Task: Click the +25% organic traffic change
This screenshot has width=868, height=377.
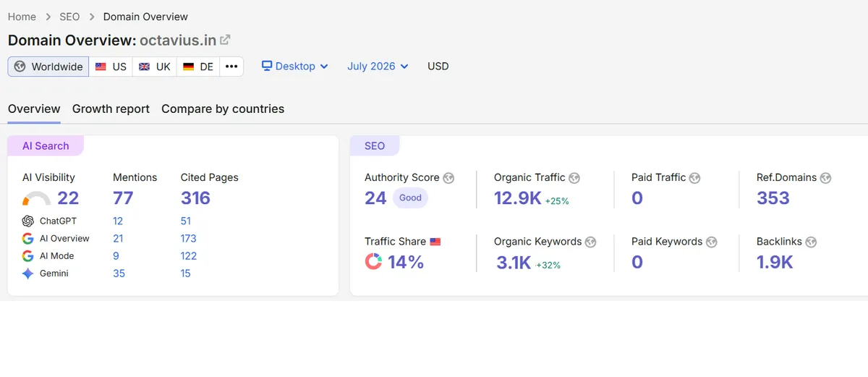Action: point(557,201)
